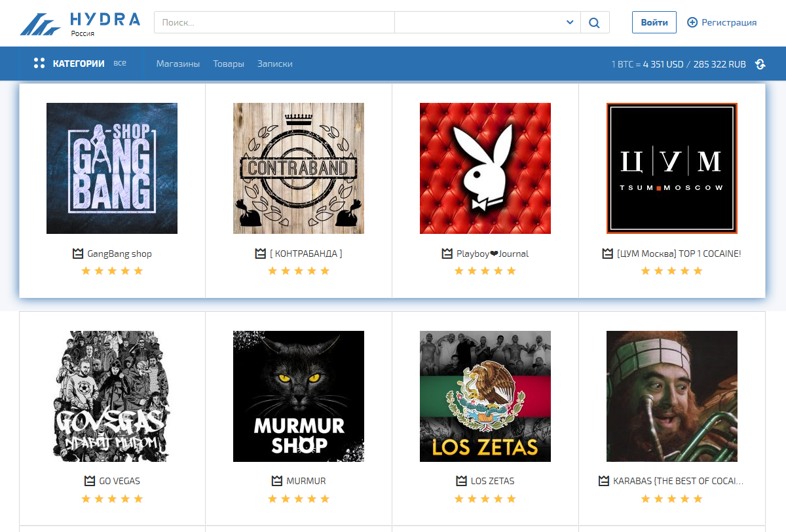
Task: Click the plus icon beside Регистрация
Action: coord(692,22)
